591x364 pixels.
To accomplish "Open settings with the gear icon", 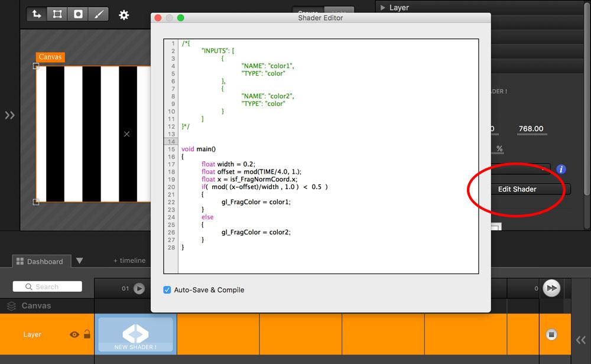I will (124, 15).
